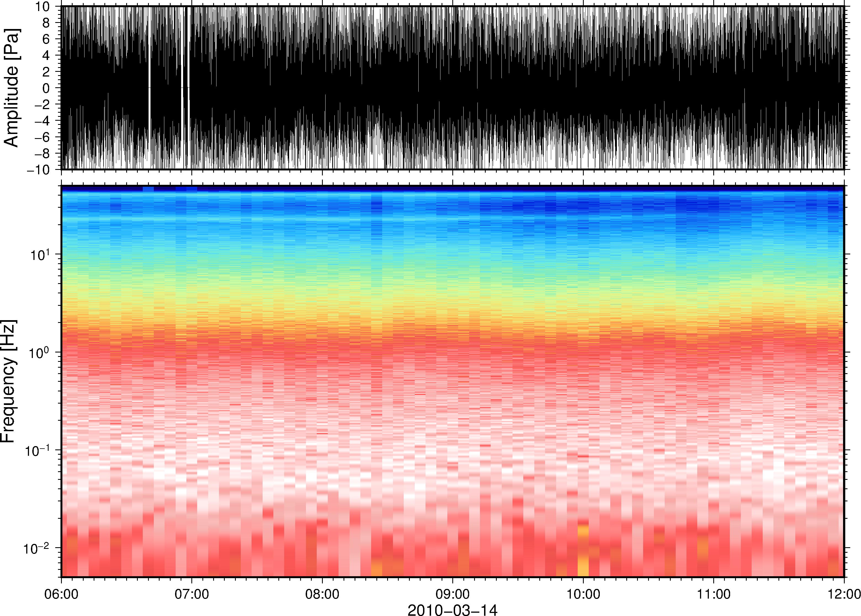The height and width of the screenshot is (616, 861).
Task: Click the 11:00 time axis label
Action: [714, 594]
